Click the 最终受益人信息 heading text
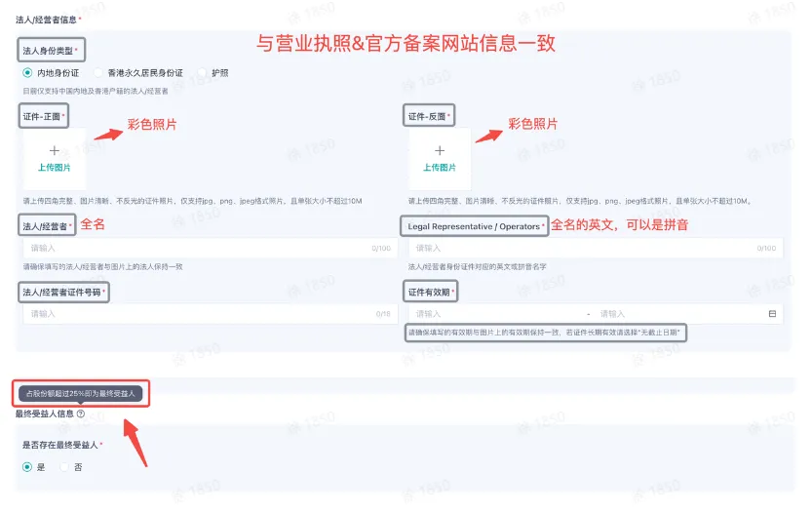 point(45,414)
